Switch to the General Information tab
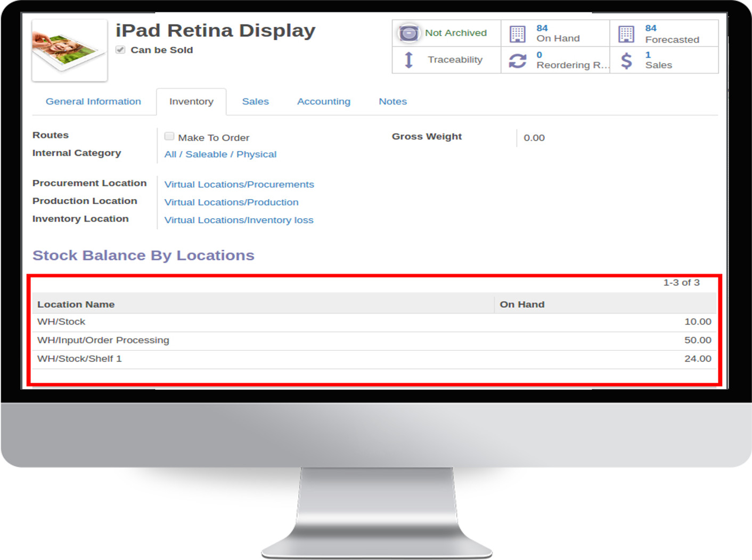Screen dimensions: 752x560 click(93, 101)
